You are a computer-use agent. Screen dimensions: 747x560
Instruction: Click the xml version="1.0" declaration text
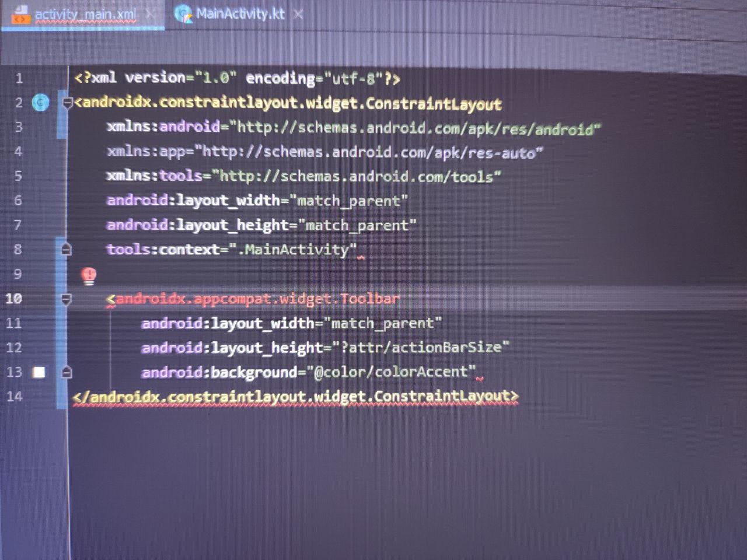tap(237, 78)
